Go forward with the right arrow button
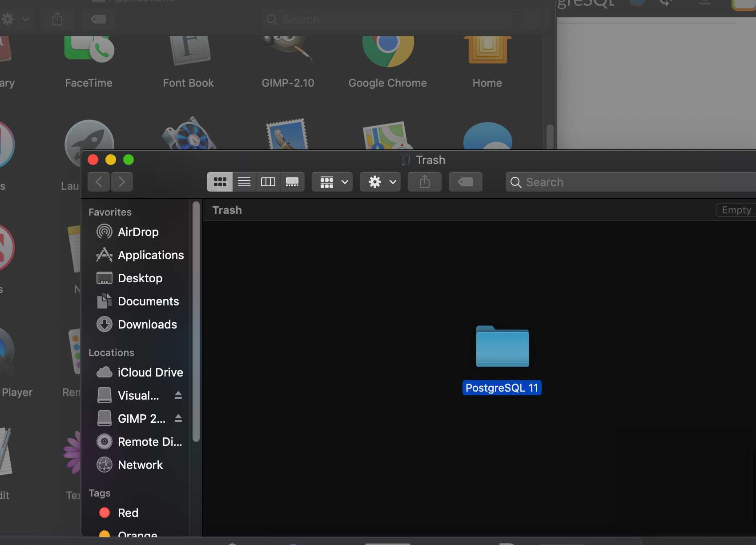Viewport: 756px width, 545px height. (x=122, y=182)
